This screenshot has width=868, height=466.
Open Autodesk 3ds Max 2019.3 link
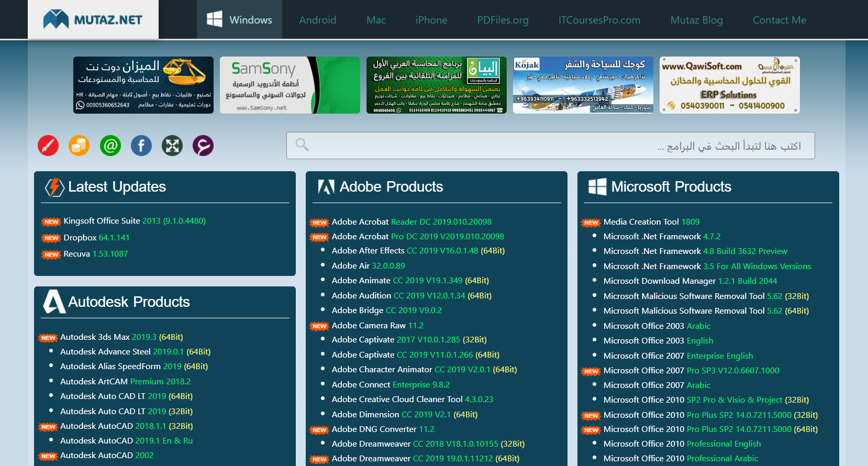pyautogui.click(x=121, y=337)
